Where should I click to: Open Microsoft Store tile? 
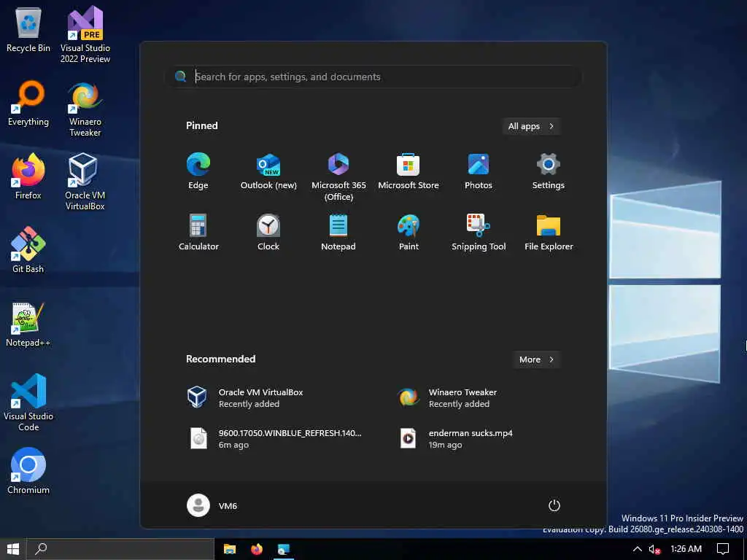(x=409, y=171)
